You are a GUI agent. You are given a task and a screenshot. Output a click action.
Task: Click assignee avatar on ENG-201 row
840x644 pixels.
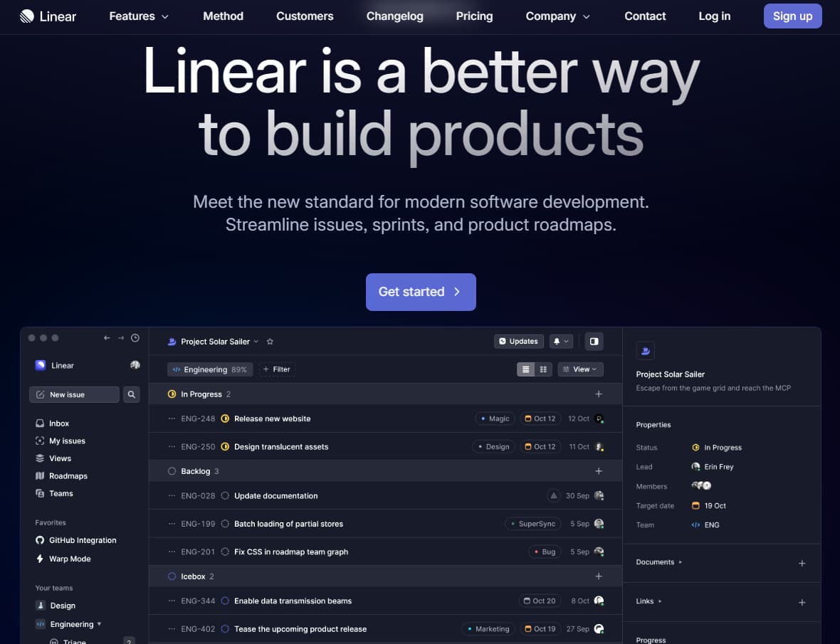(x=599, y=551)
